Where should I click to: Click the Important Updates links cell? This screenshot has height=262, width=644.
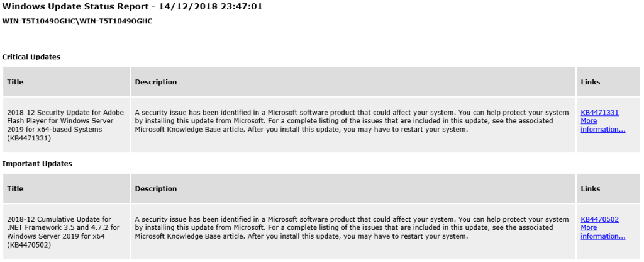(608, 232)
